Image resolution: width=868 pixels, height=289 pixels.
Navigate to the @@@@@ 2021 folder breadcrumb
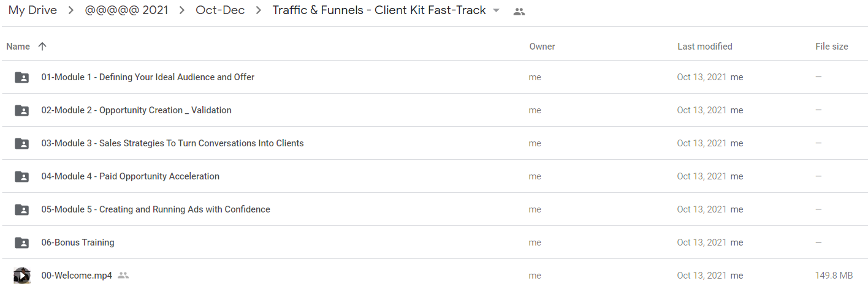tap(127, 10)
